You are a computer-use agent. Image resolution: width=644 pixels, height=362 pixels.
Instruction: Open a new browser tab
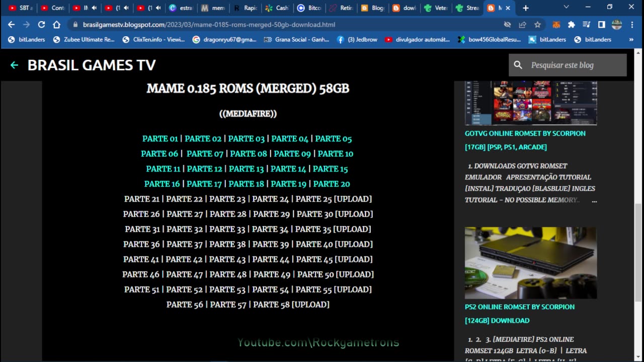point(526,8)
